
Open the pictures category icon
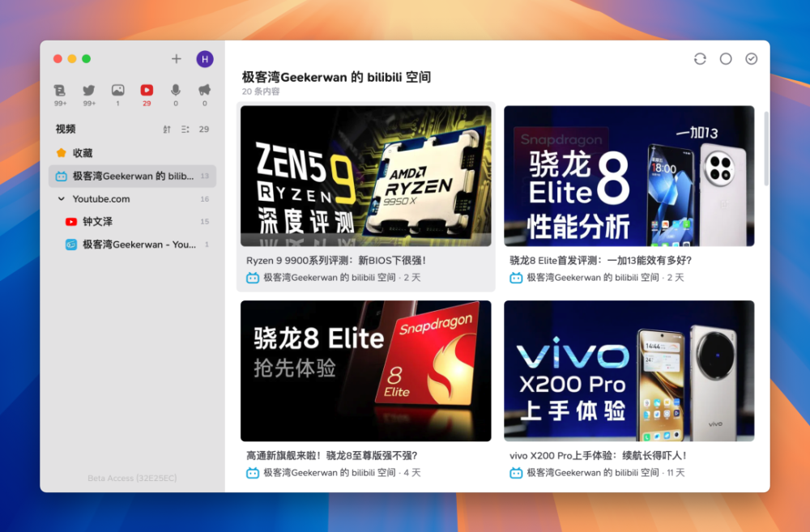[x=117, y=91]
